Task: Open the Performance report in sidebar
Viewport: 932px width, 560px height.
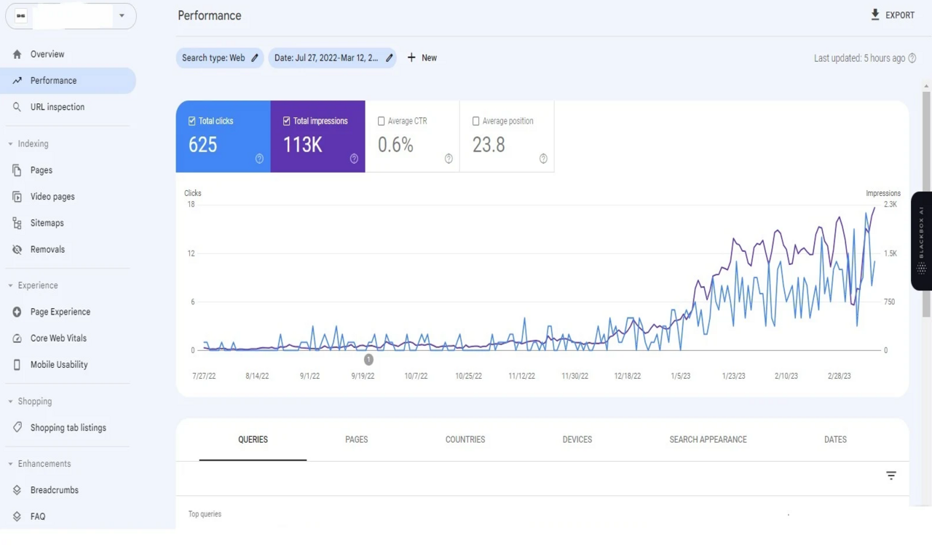Action: [53, 80]
